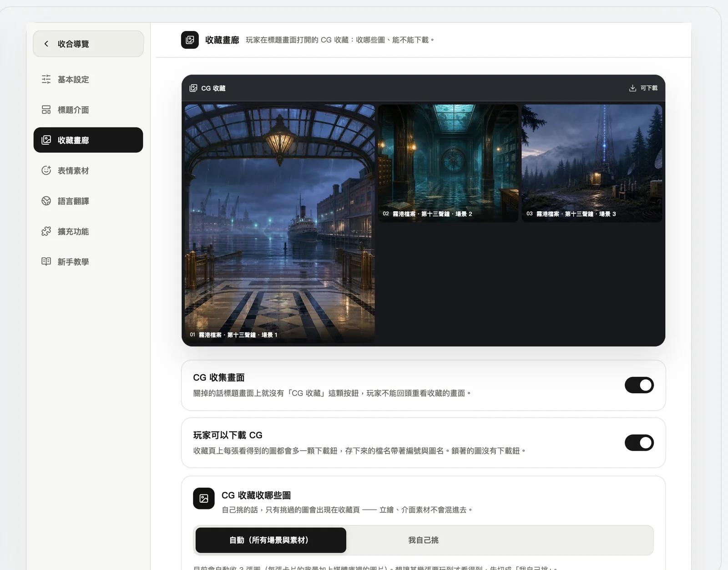
Task: Disable the 玩家可以下載 CG switch
Action: pyautogui.click(x=639, y=443)
